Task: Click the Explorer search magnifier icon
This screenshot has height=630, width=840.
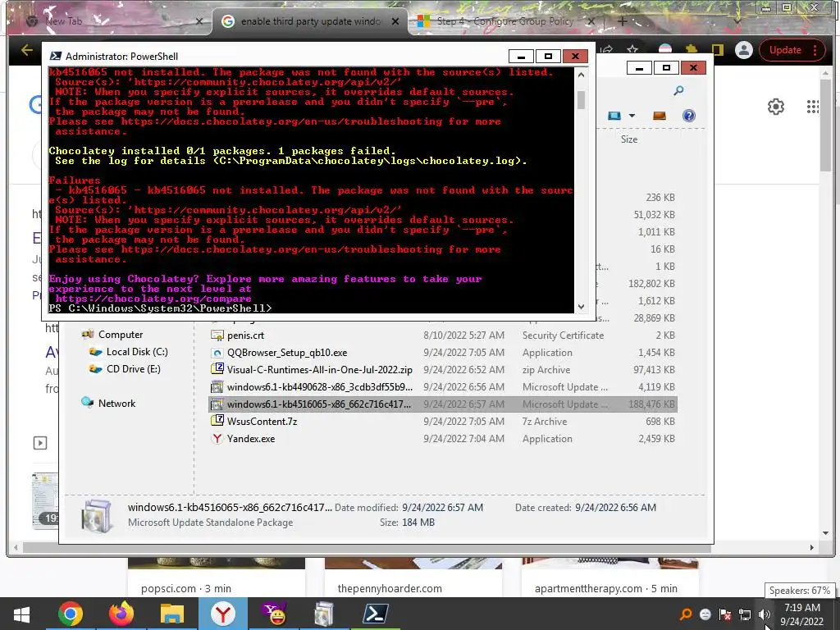Action: click(678, 90)
